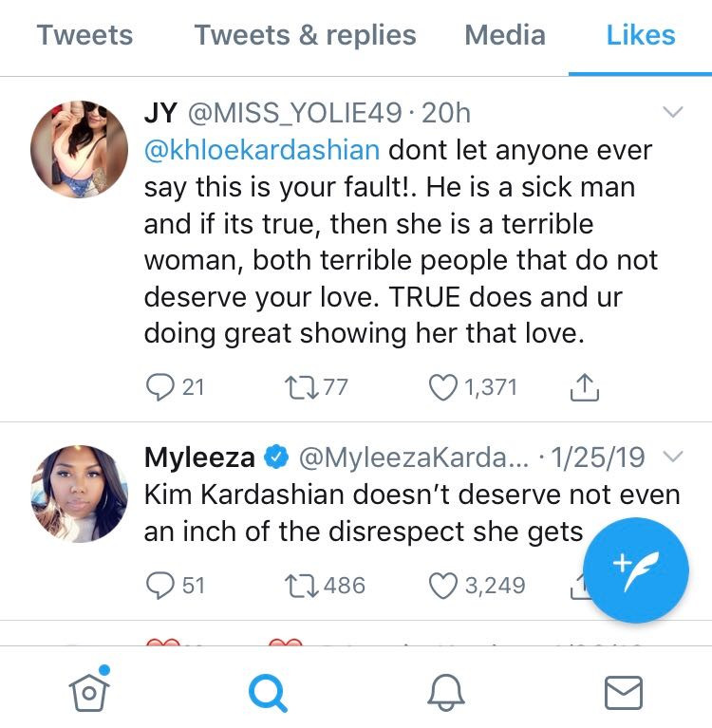This screenshot has width=712, height=728.
Task: Open the @khloekardashian mention link
Action: click(262, 151)
